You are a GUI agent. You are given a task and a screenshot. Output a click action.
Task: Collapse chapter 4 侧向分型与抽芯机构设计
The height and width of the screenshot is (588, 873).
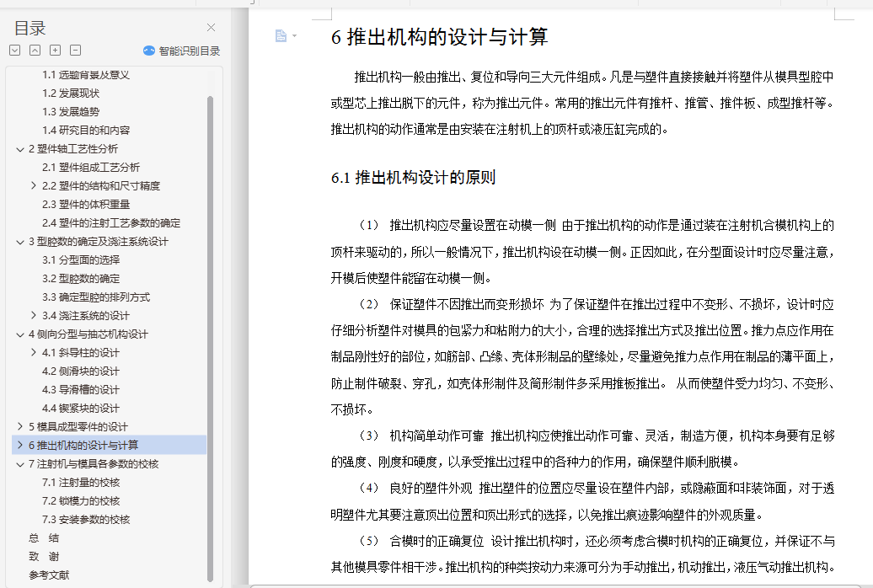click(x=20, y=334)
